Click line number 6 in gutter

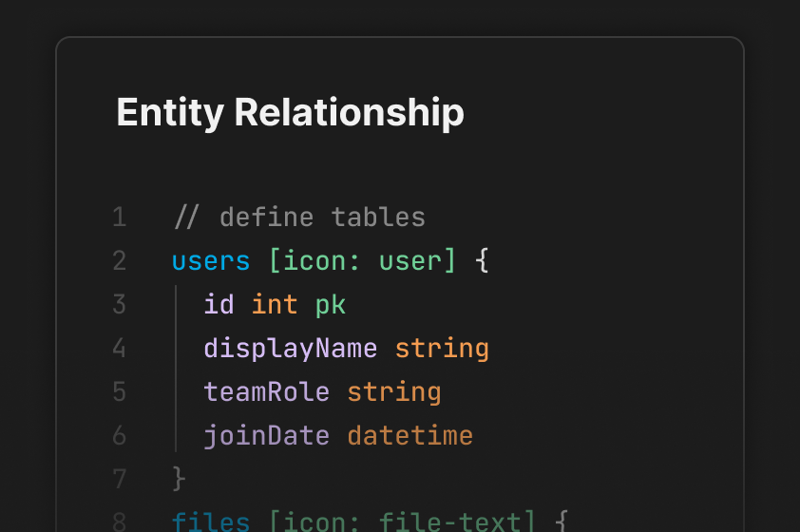(x=119, y=436)
